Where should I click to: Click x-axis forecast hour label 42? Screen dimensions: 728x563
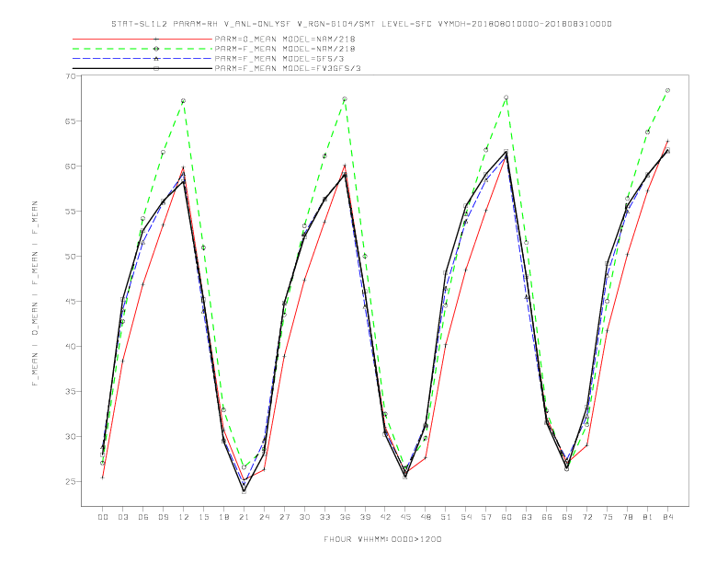click(x=385, y=517)
